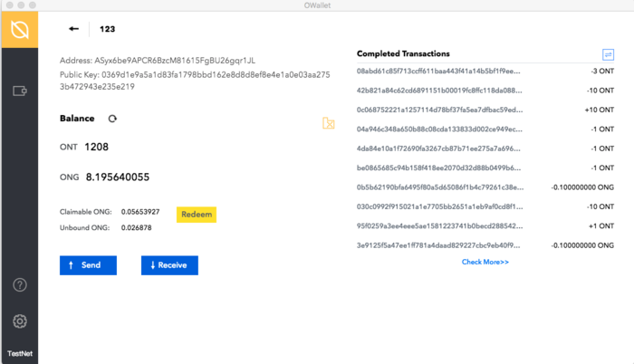Screen dimensions: 634x364
Task: Click the TestNet label in the sidebar
Action: coord(20,353)
